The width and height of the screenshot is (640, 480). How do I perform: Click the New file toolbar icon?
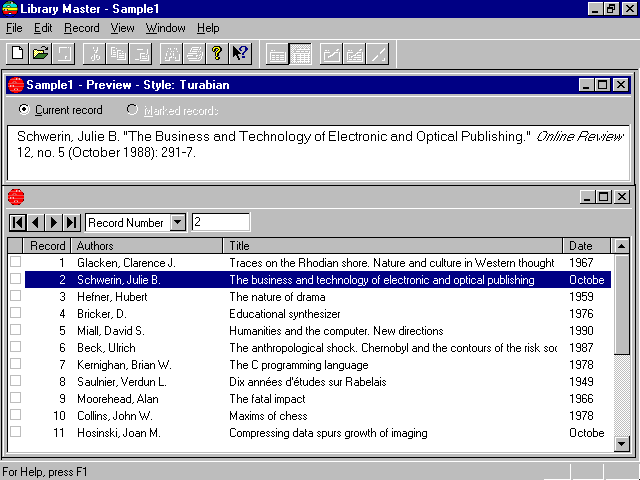pos(17,54)
